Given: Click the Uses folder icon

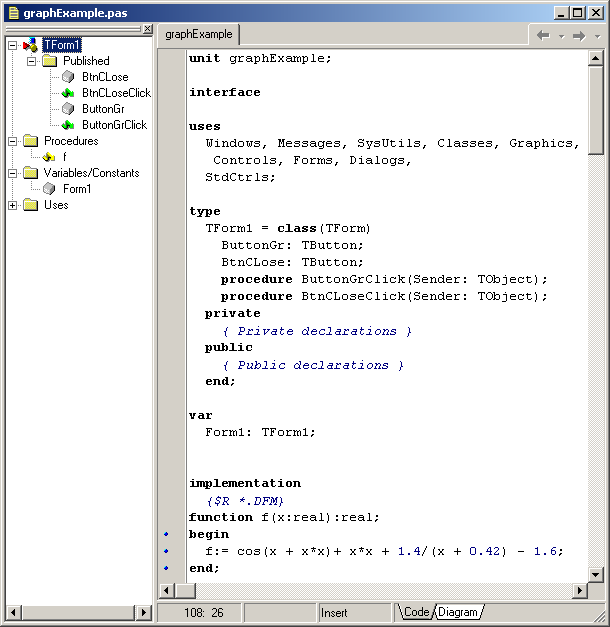Looking at the screenshot, I should (31, 205).
